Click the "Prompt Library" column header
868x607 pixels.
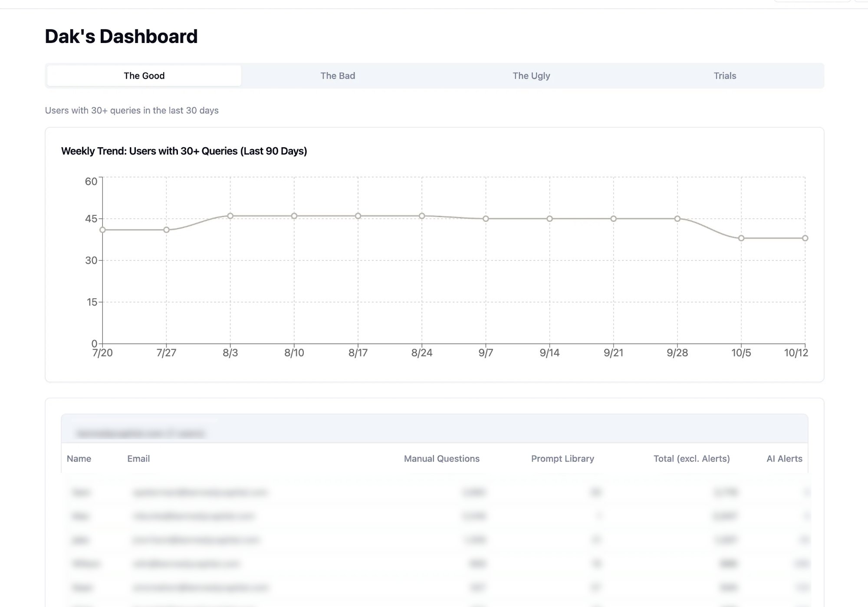click(562, 459)
